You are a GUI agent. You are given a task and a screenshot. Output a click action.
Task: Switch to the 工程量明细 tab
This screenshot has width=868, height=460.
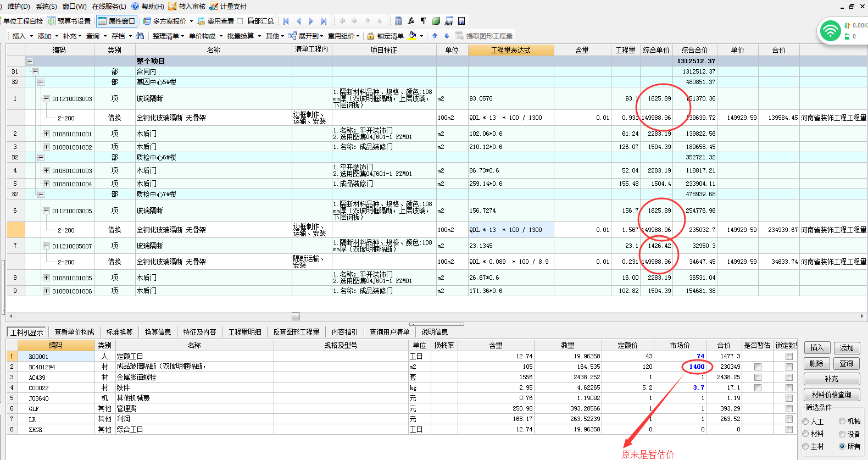coord(244,332)
